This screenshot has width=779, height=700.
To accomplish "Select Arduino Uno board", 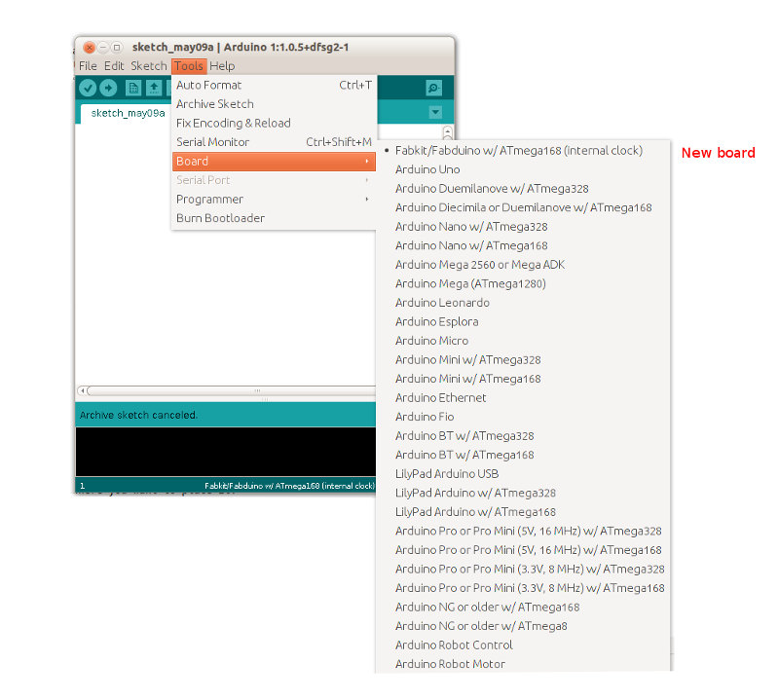I will coord(523,169).
